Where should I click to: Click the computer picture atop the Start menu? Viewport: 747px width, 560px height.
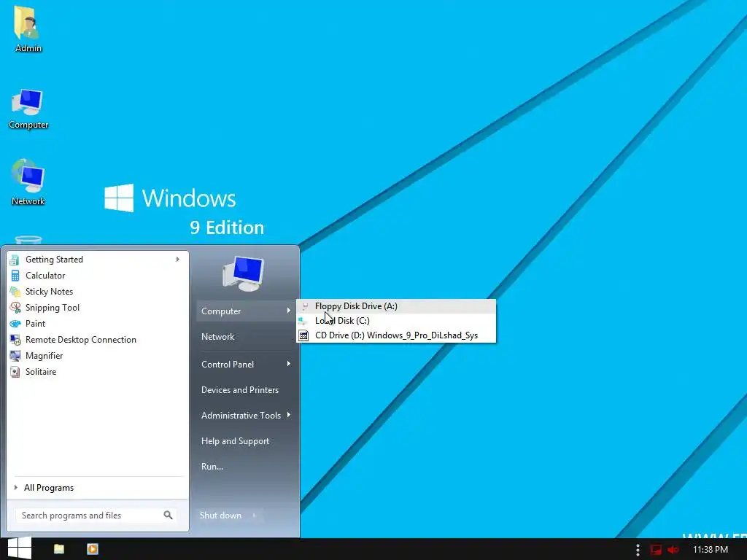coord(244,273)
